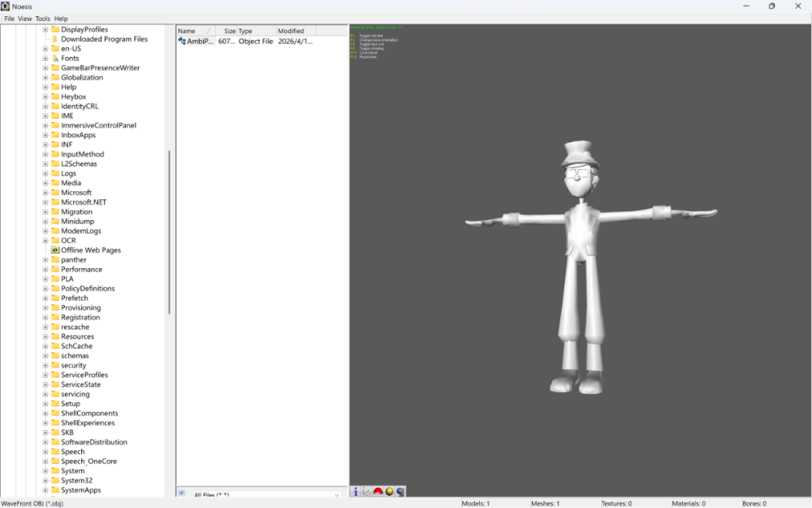
Task: Click the Noesis app icon in title bar
Action: (x=5, y=7)
